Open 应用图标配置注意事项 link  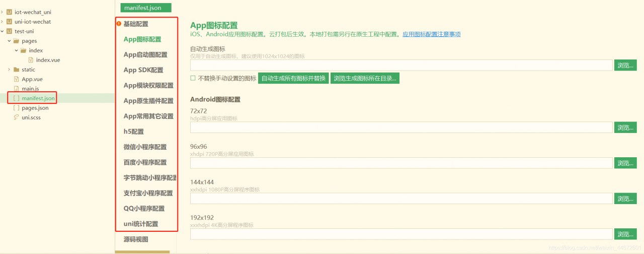pos(432,34)
